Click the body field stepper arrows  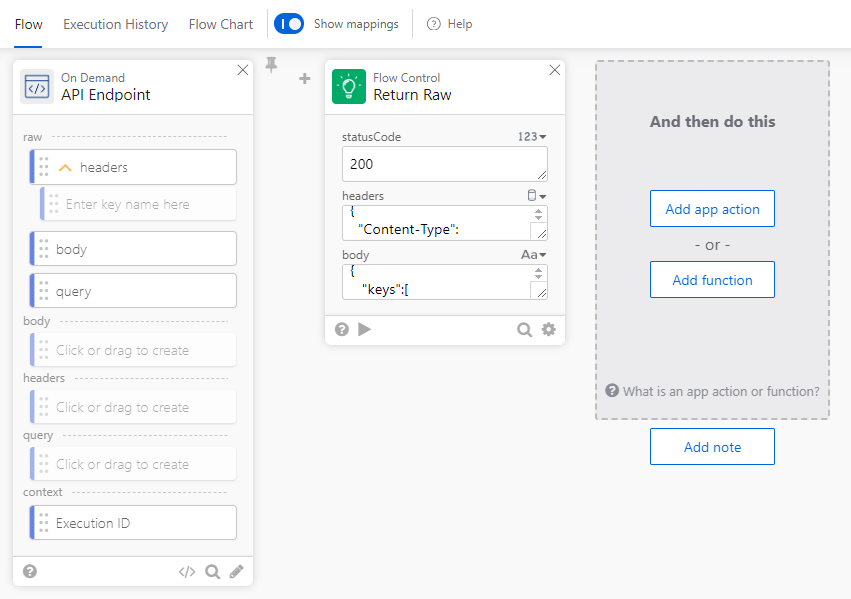pos(538,273)
